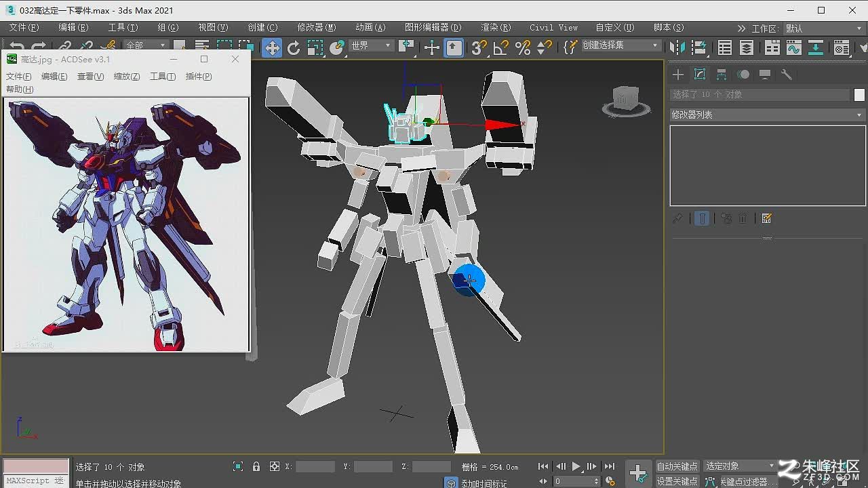The width and height of the screenshot is (868, 488).
Task: Open the 修改器(M) menu
Action: 317,28
